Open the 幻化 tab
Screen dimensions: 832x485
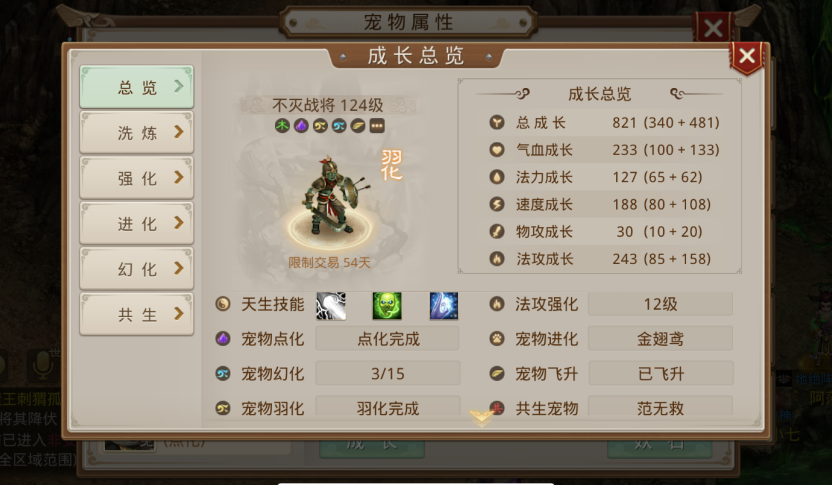tap(137, 269)
